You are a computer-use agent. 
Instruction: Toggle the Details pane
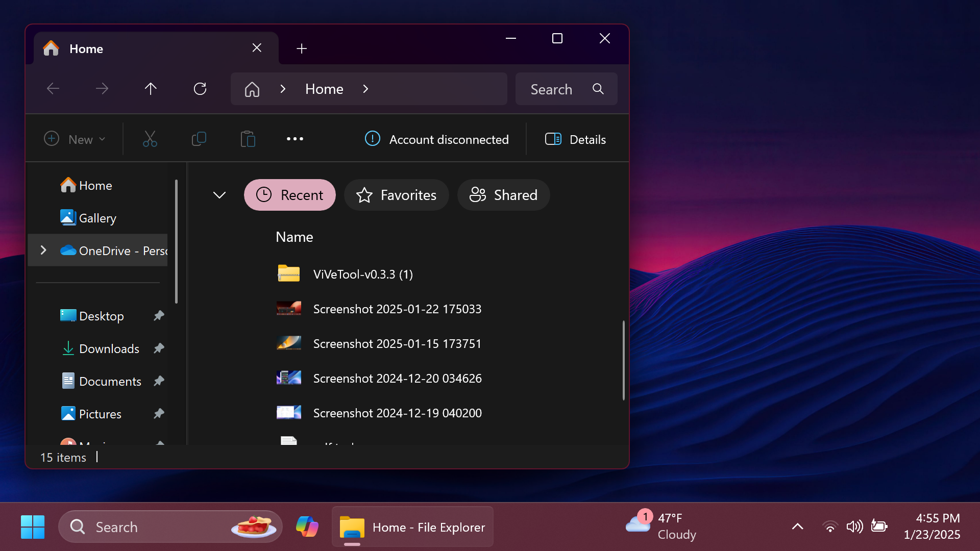(x=575, y=139)
